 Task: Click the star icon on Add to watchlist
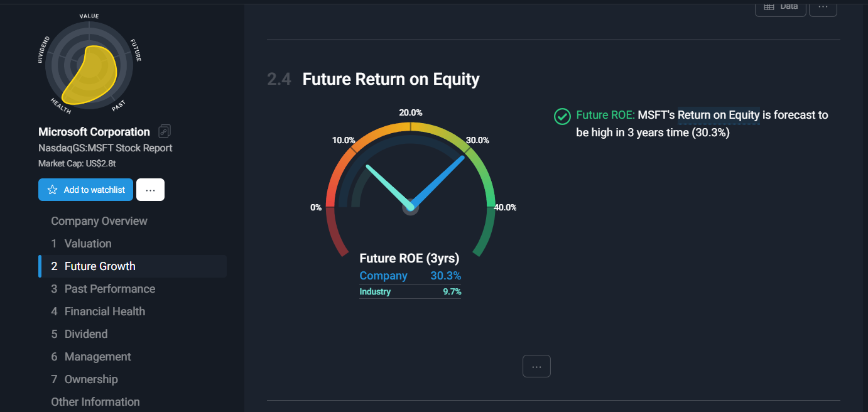click(x=52, y=190)
